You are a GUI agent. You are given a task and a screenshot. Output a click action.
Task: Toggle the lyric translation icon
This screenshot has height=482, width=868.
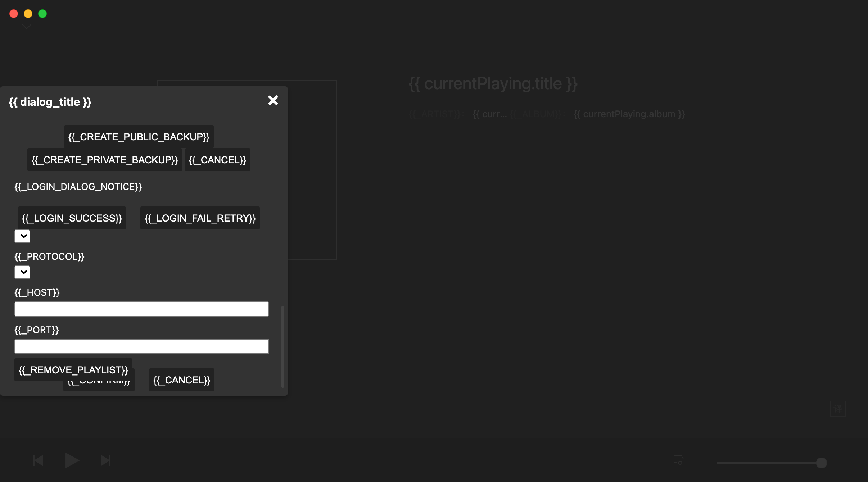[838, 409]
